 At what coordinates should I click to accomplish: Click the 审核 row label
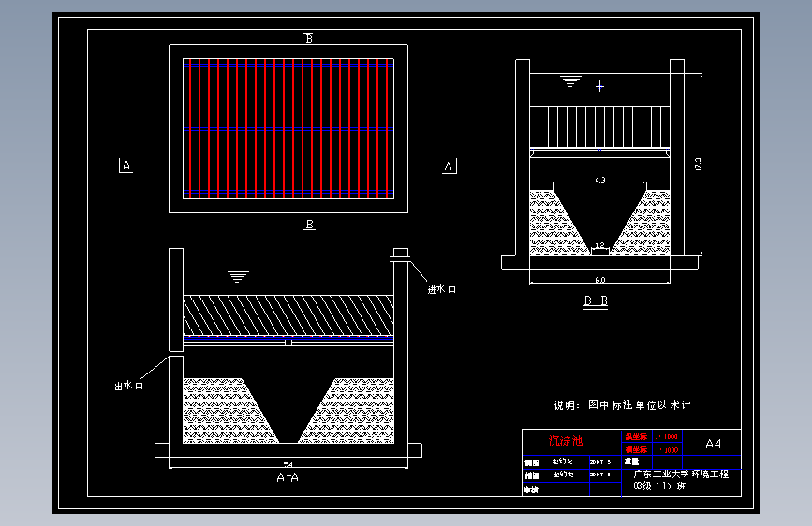point(531,489)
